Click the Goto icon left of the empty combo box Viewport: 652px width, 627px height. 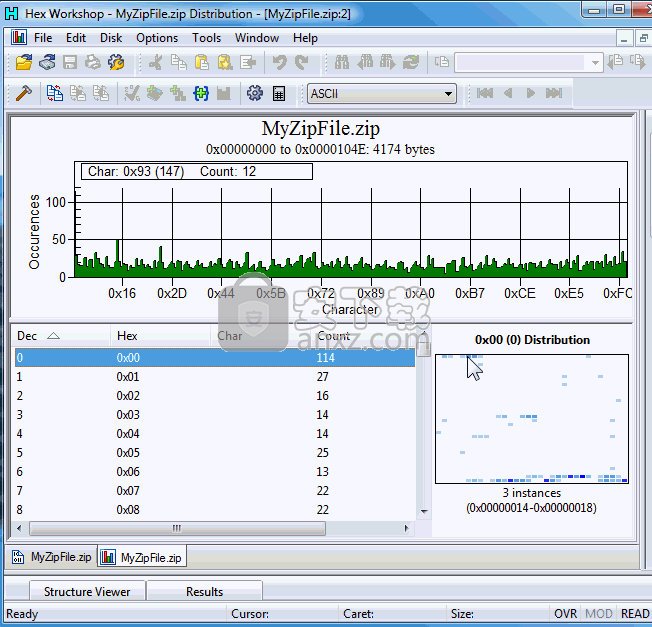(x=442, y=62)
